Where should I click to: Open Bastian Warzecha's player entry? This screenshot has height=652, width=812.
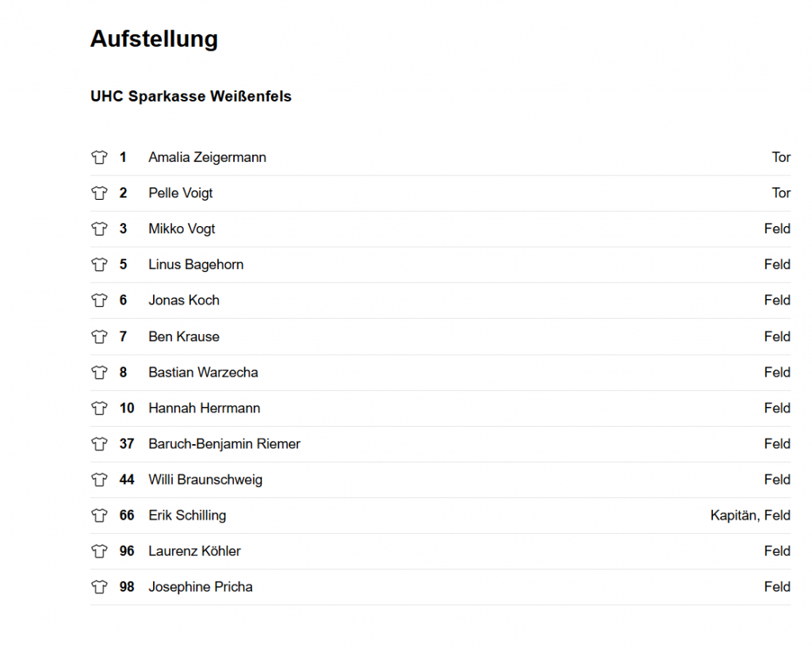(203, 372)
